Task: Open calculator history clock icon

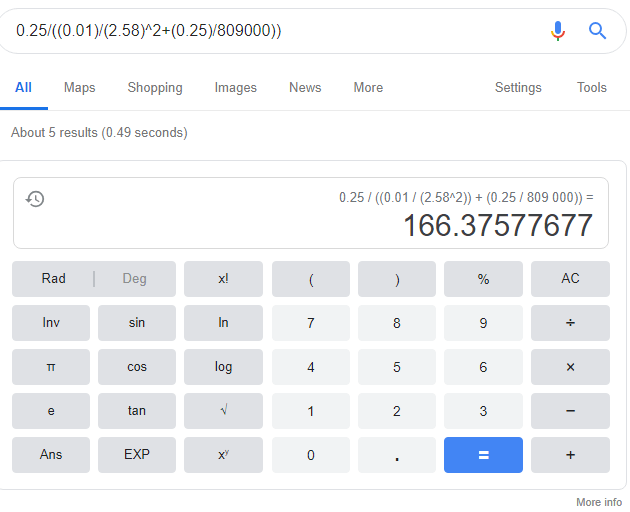Action: 35,199
